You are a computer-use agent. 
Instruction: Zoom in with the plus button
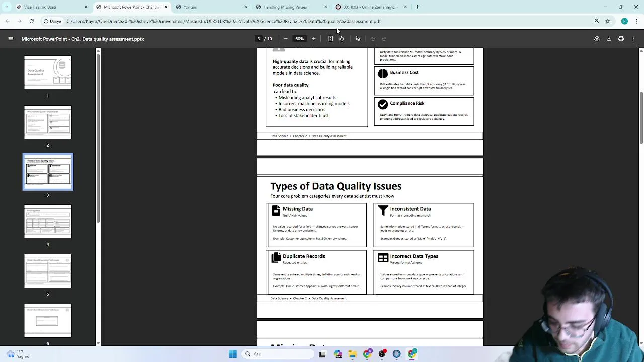point(314,39)
